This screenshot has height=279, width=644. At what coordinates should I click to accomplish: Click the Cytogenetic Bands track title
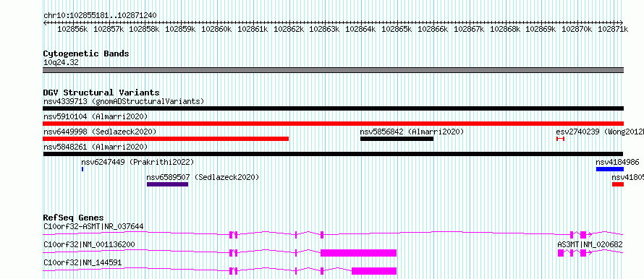coord(86,53)
